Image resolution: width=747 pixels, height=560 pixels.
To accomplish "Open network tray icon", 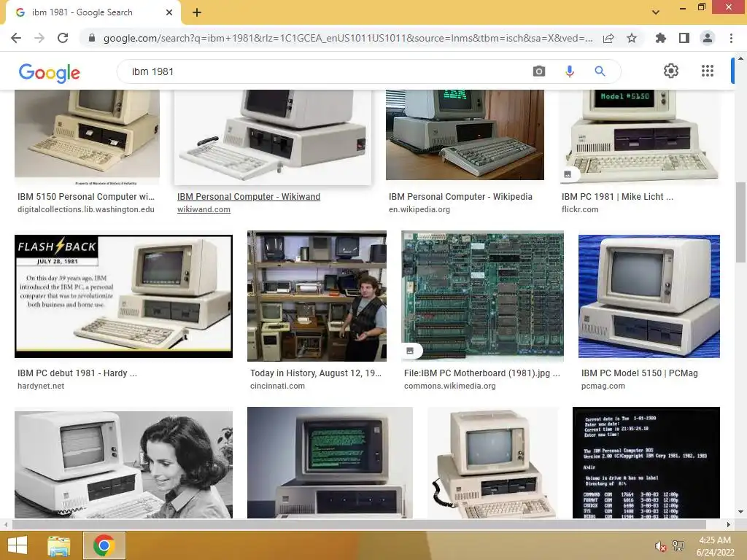I will tap(678, 546).
